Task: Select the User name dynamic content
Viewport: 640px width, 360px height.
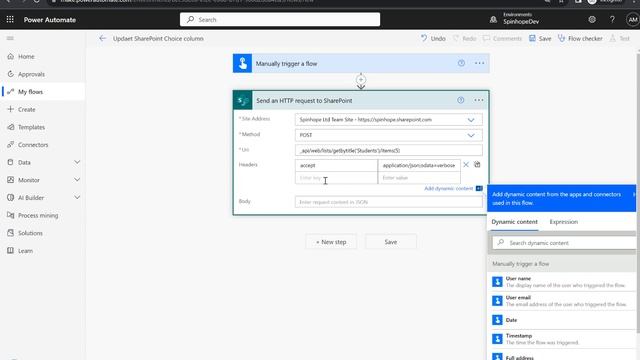Action: pyautogui.click(x=562, y=282)
